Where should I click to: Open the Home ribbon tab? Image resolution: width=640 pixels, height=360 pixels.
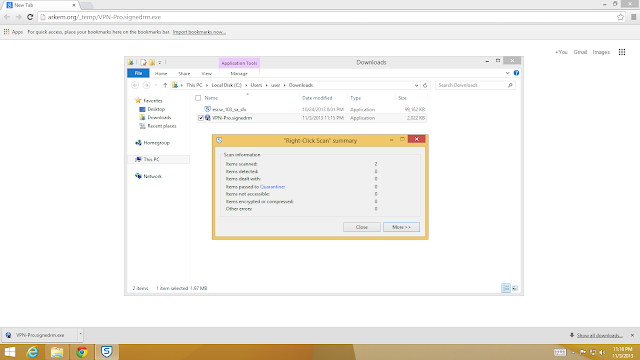[161, 73]
